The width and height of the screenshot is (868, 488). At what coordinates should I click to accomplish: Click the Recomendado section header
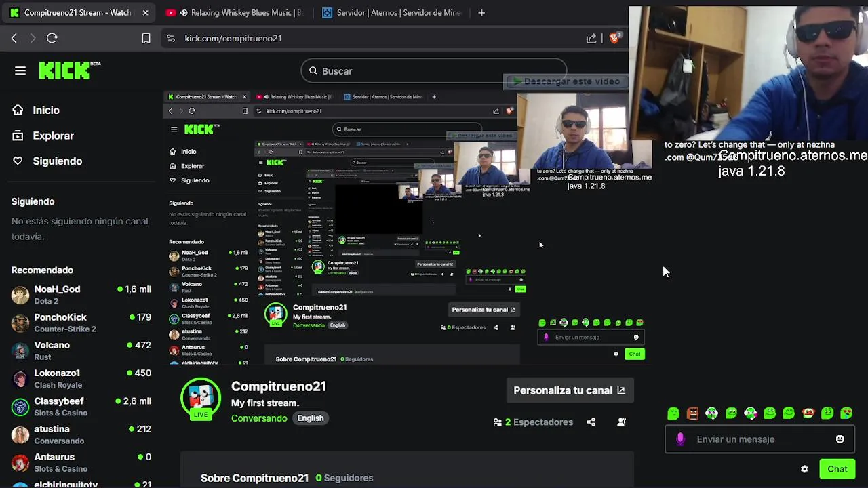pyautogui.click(x=42, y=270)
